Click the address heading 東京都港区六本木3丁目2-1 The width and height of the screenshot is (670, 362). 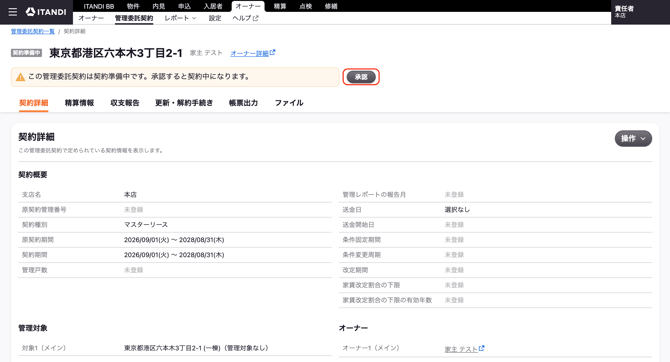tap(116, 53)
